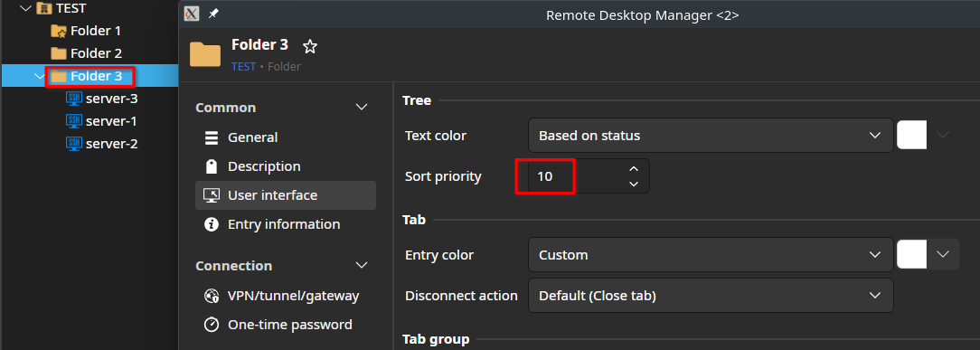Viewport: 980px width, 350px height.
Task: Open the server-2 SSH entry
Action: (x=111, y=144)
